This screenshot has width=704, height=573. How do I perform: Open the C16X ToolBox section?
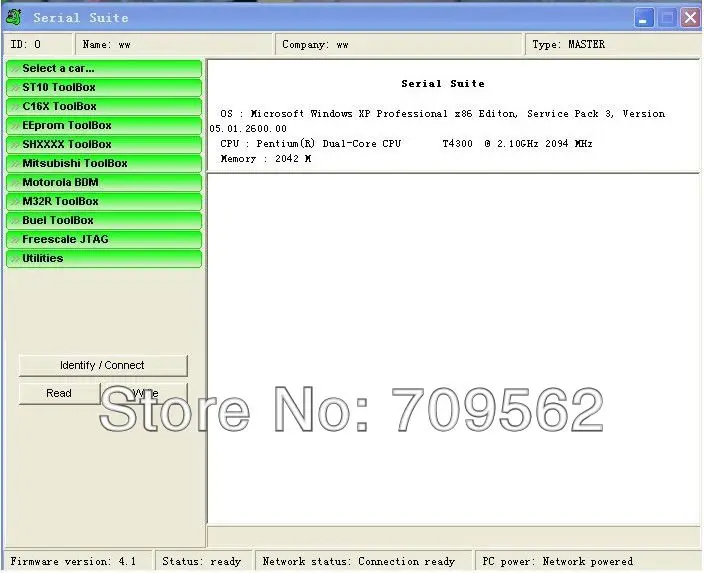pyautogui.click(x=104, y=106)
